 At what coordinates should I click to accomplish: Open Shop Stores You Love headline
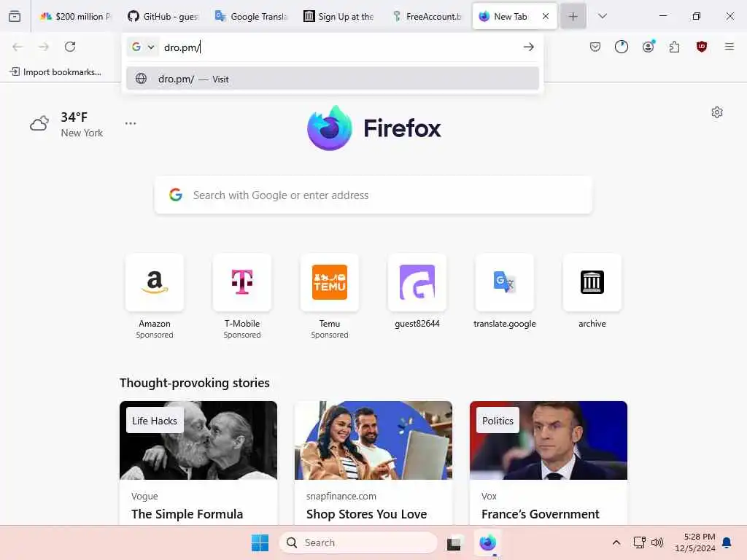(x=366, y=514)
